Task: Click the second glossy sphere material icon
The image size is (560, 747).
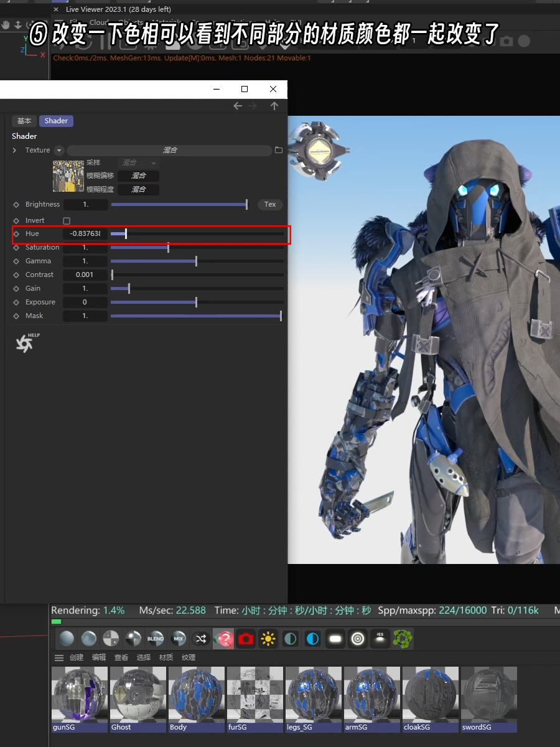Action: (89, 639)
